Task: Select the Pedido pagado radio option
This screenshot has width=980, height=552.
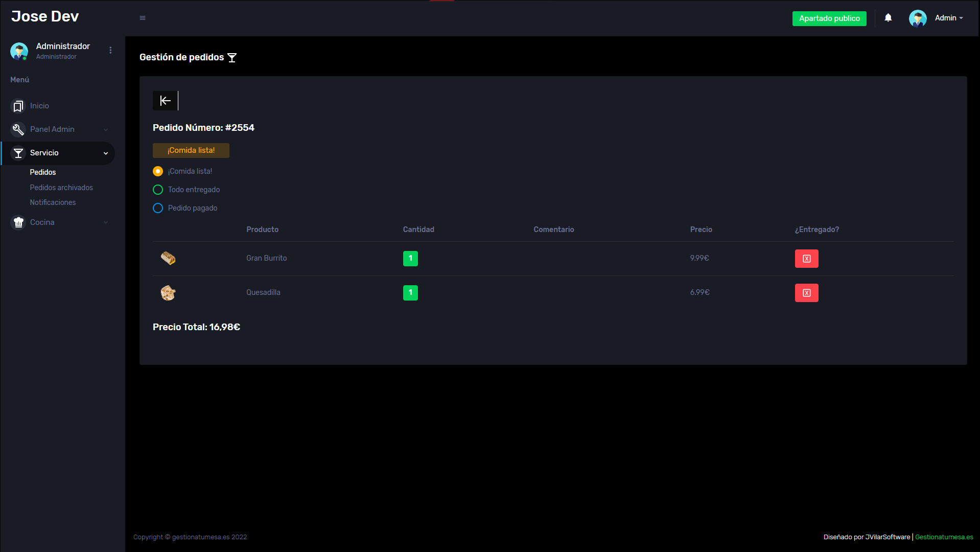Action: (158, 208)
